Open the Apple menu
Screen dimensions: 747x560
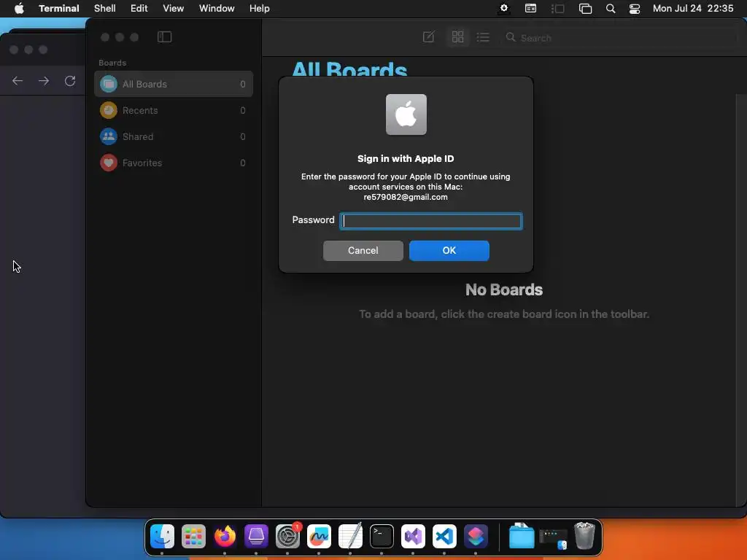pos(19,9)
